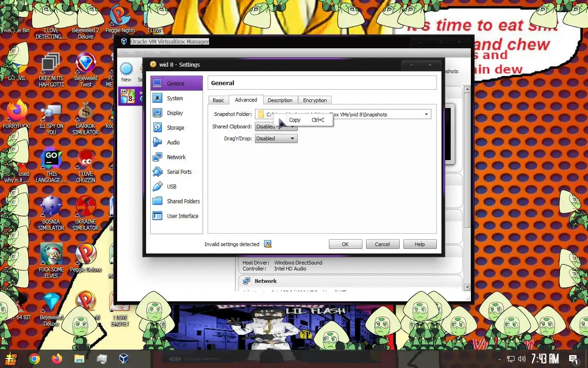Image resolution: width=588 pixels, height=368 pixels.
Task: Open the USB settings category
Action: [176, 186]
